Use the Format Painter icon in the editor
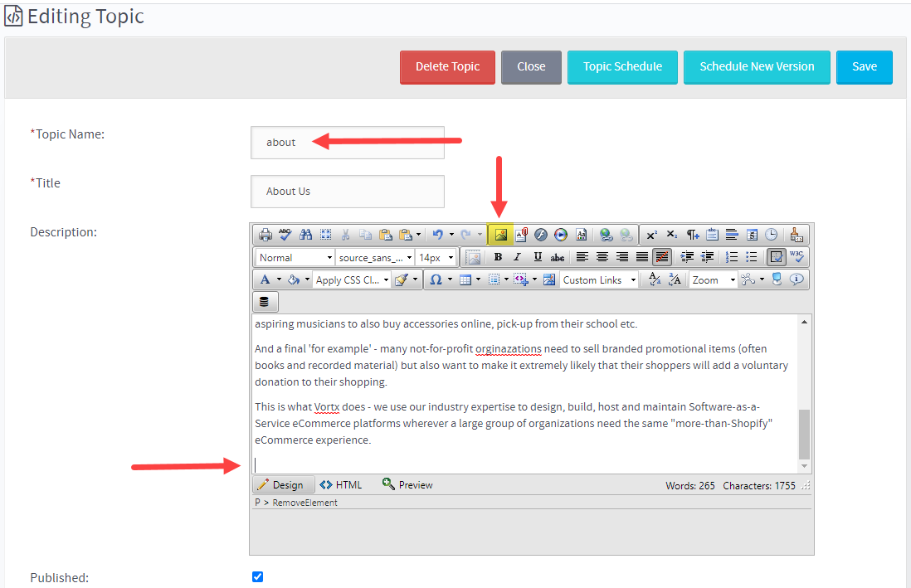The height and width of the screenshot is (588, 911). point(399,279)
